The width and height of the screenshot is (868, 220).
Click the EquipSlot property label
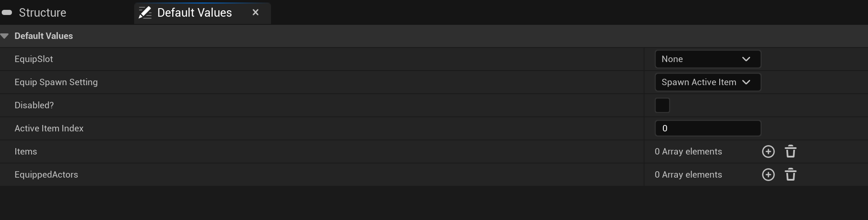point(34,59)
